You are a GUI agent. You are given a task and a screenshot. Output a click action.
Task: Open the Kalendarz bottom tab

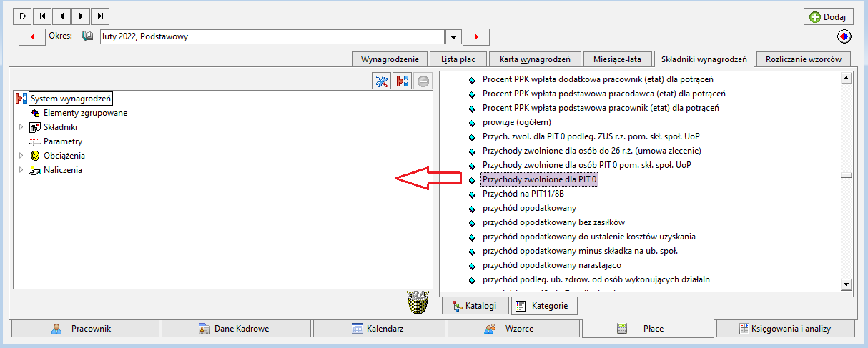pyautogui.click(x=379, y=329)
